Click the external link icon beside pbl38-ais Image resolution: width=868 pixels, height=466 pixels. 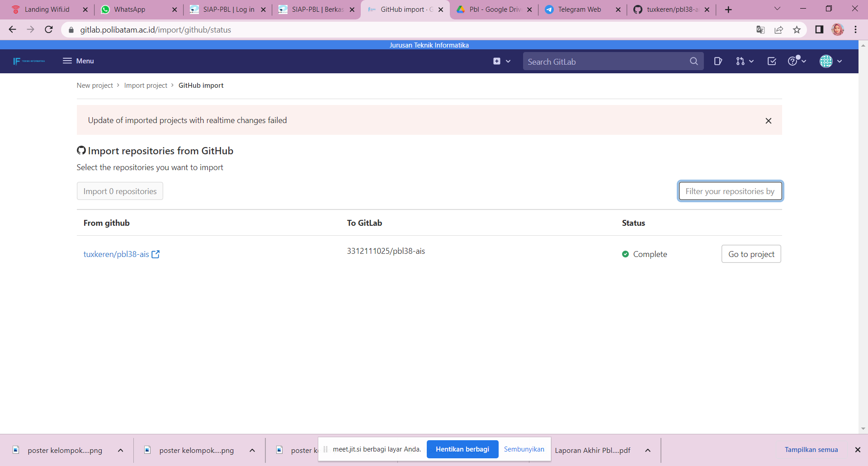click(156, 254)
